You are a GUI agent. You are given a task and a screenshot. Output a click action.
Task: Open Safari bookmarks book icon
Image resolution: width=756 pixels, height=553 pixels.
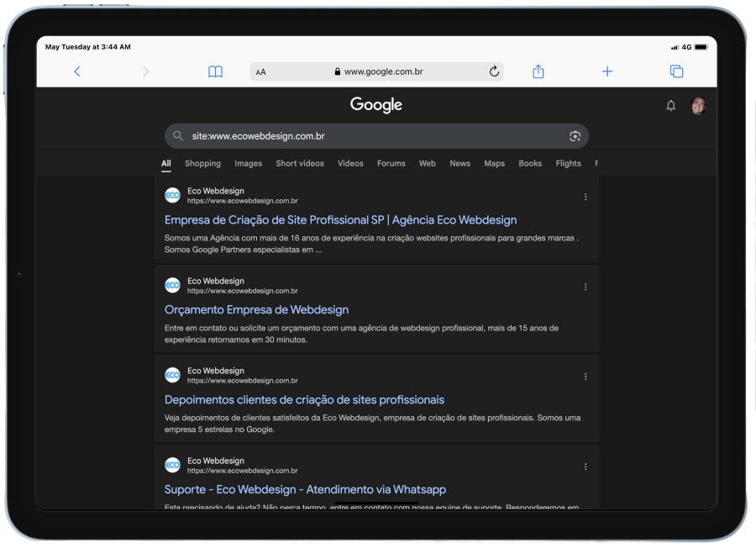point(215,72)
